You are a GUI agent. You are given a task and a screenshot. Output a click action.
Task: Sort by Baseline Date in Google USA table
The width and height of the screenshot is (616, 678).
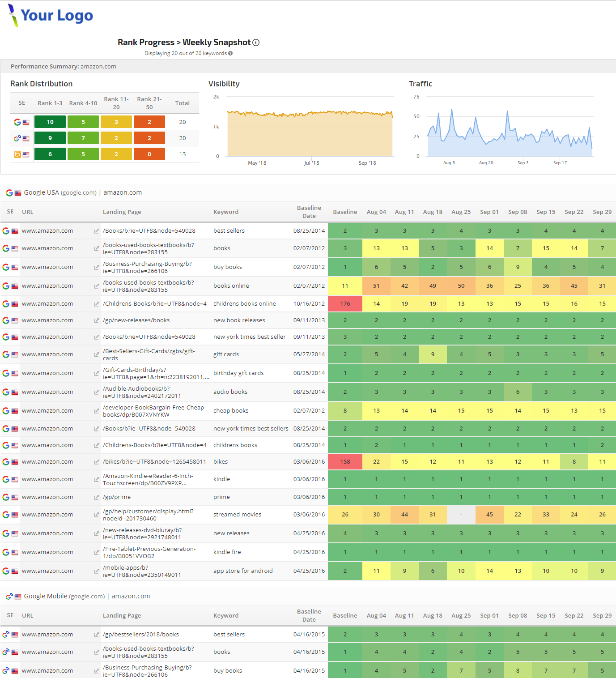[x=309, y=212]
